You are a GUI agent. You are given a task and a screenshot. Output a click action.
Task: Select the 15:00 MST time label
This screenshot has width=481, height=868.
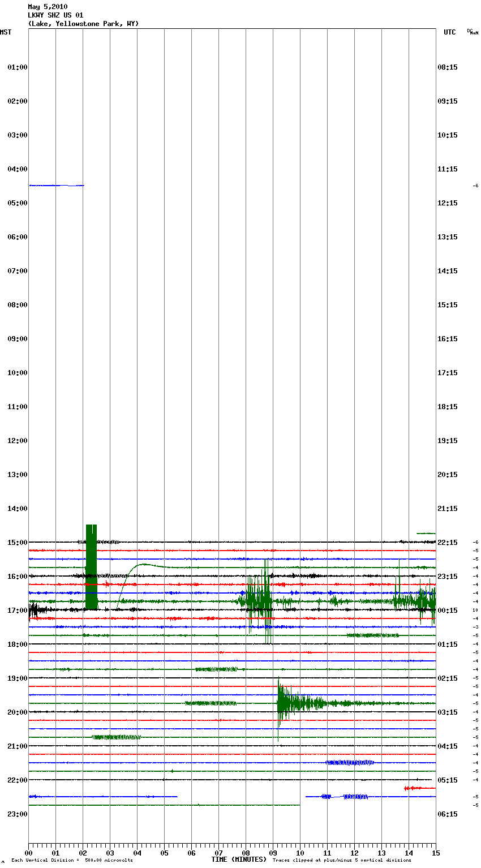click(18, 543)
